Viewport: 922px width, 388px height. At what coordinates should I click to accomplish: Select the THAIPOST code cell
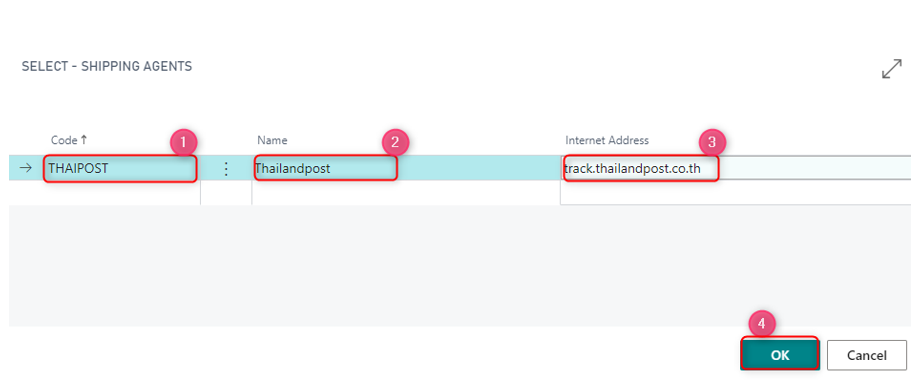point(121,169)
